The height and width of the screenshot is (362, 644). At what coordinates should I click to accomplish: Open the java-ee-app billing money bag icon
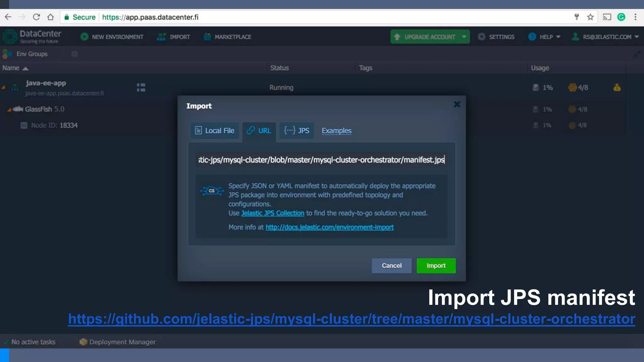tap(617, 87)
